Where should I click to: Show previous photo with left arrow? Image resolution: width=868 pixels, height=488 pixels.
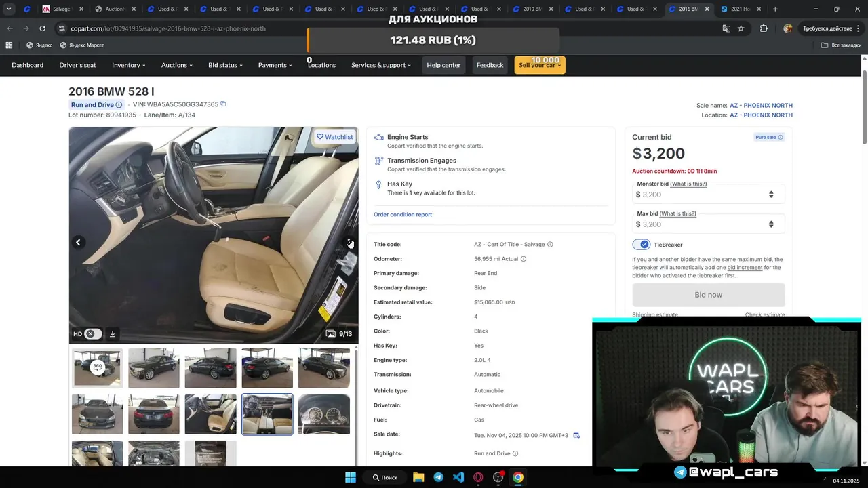pyautogui.click(x=78, y=242)
